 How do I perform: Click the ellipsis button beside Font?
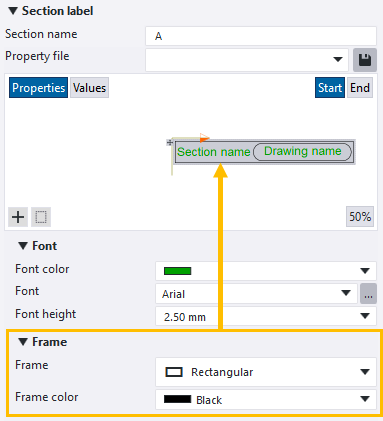click(368, 294)
